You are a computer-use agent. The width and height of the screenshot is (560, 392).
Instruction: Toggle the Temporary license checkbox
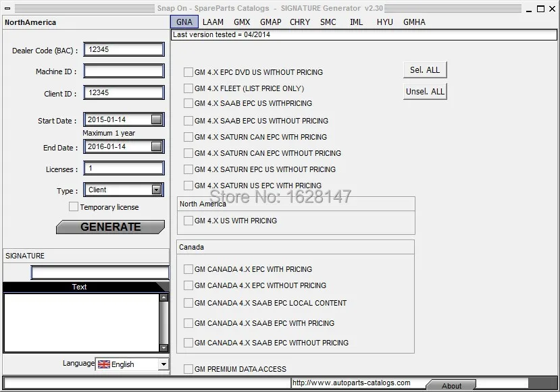pyautogui.click(x=74, y=206)
